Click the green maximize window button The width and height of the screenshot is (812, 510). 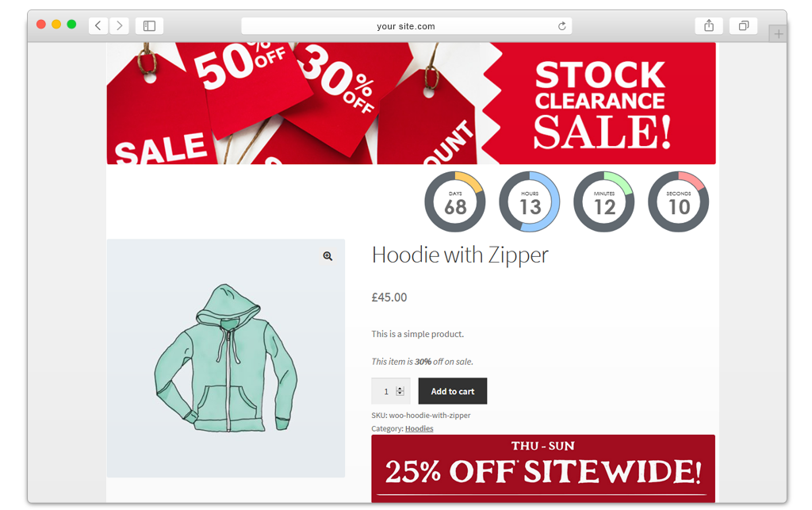(71, 25)
